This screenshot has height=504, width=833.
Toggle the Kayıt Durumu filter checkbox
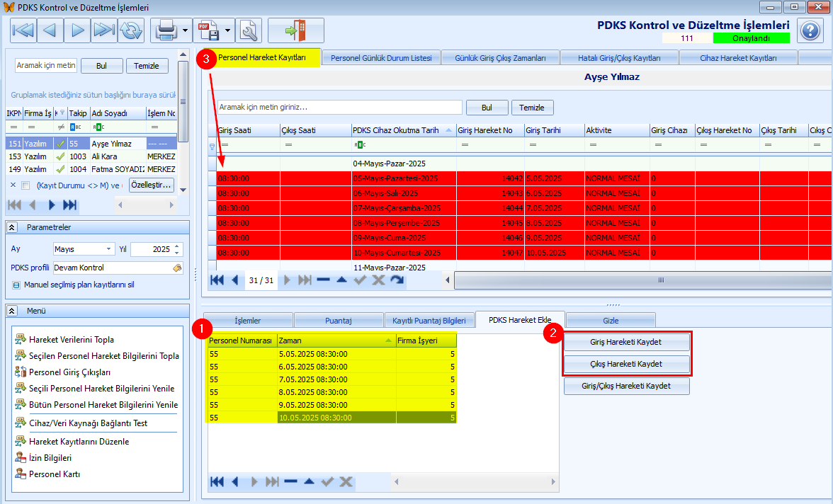(x=25, y=185)
